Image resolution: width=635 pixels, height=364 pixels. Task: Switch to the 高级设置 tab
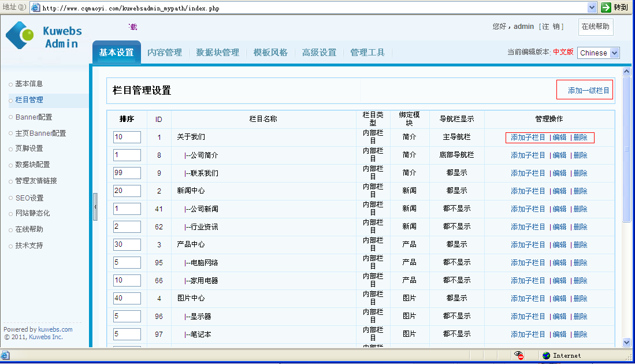(319, 53)
